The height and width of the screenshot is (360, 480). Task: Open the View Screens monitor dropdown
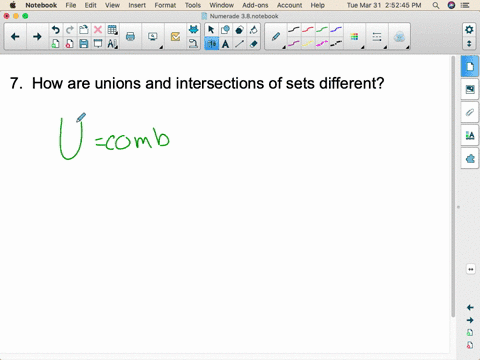pyautogui.click(x=153, y=37)
